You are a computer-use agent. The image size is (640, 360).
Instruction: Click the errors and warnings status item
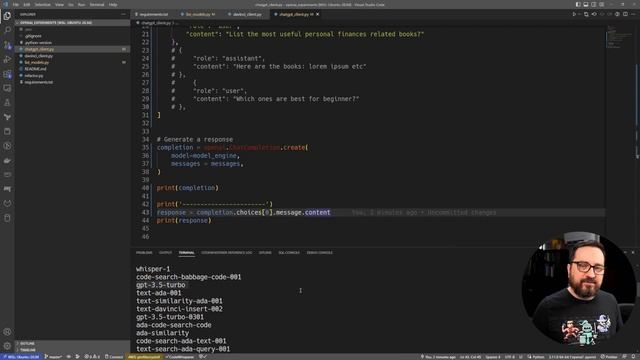(x=92, y=357)
